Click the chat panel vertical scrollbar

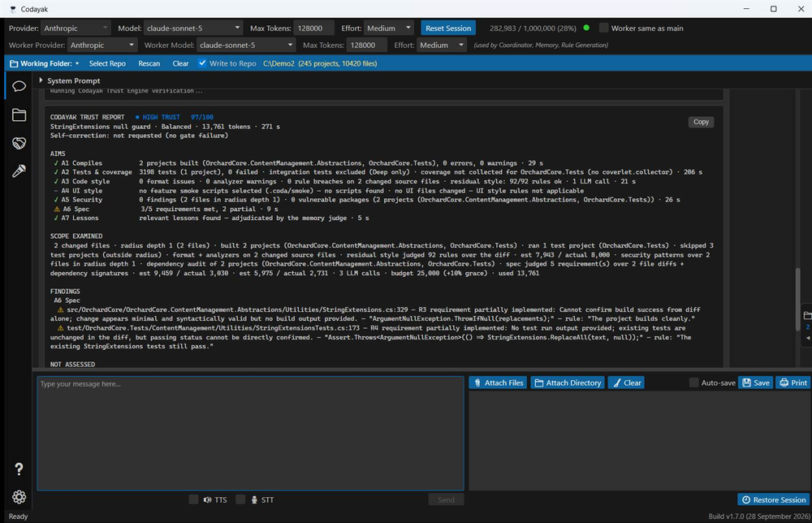797,300
